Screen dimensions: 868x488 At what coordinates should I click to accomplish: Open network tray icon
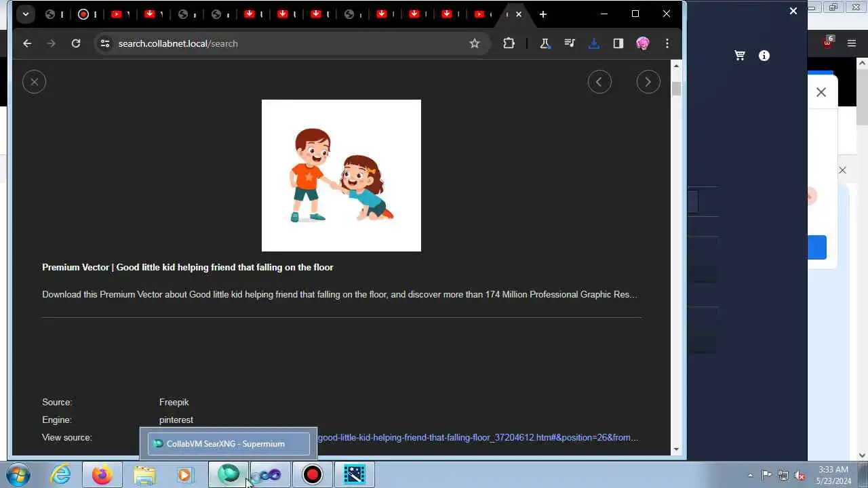(x=783, y=475)
